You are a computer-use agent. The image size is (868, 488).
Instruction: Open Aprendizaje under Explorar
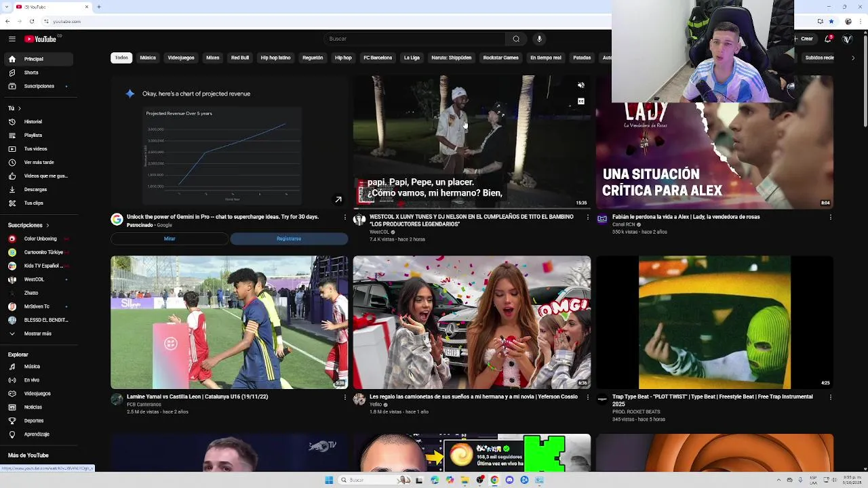(37, 434)
